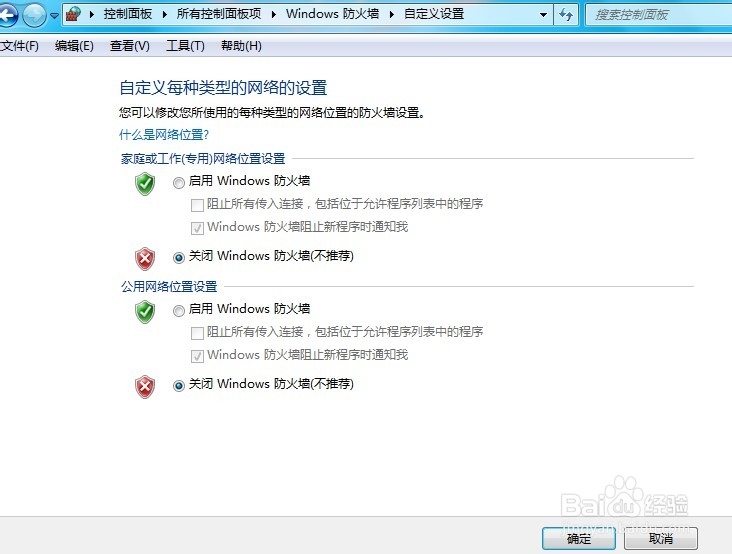Click the Forward navigation arrow
Image resolution: width=732 pixels, height=554 pixels.
35,15
